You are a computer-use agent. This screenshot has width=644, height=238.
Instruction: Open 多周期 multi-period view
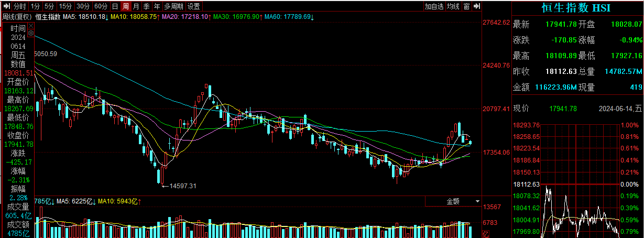174,6
